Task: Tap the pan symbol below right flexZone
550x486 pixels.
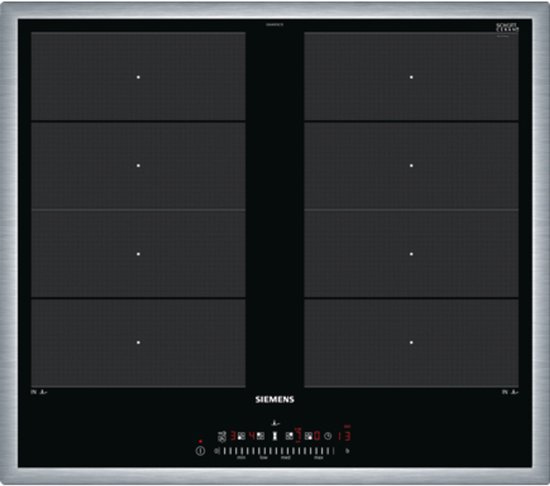Action: point(515,392)
